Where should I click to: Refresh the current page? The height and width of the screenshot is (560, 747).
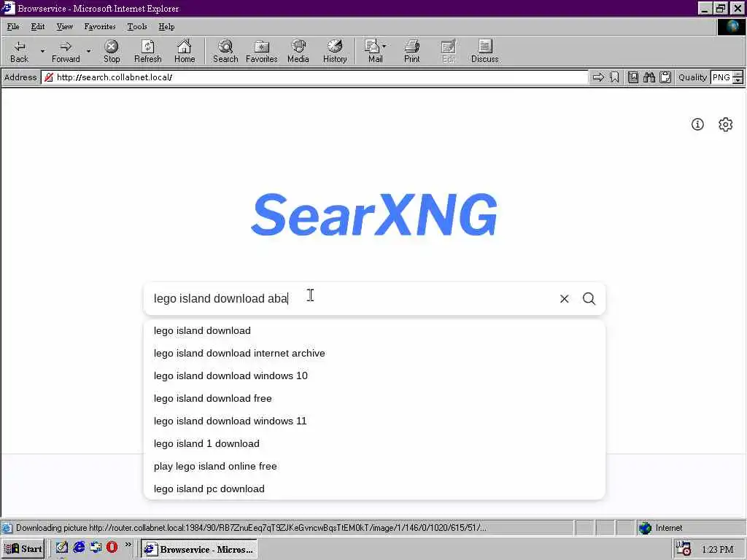[x=147, y=52]
